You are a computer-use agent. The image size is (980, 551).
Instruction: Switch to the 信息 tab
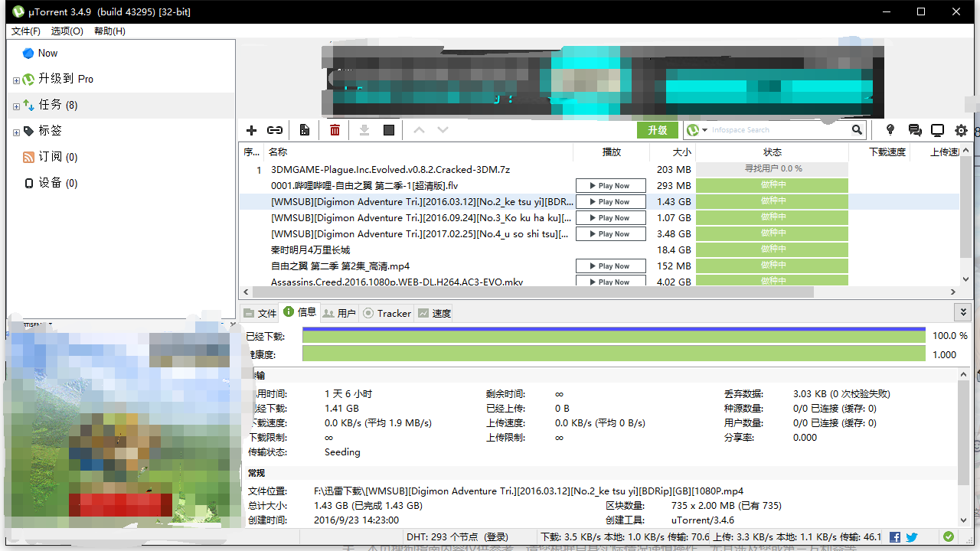click(299, 312)
